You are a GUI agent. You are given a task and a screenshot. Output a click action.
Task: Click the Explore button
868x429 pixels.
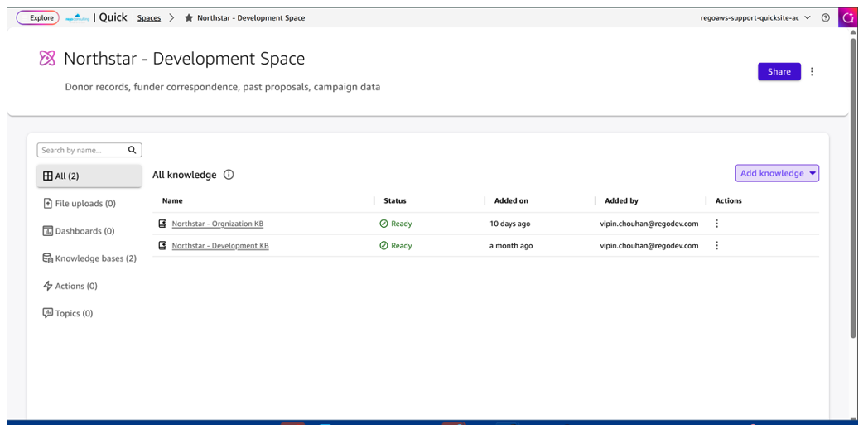pyautogui.click(x=37, y=17)
